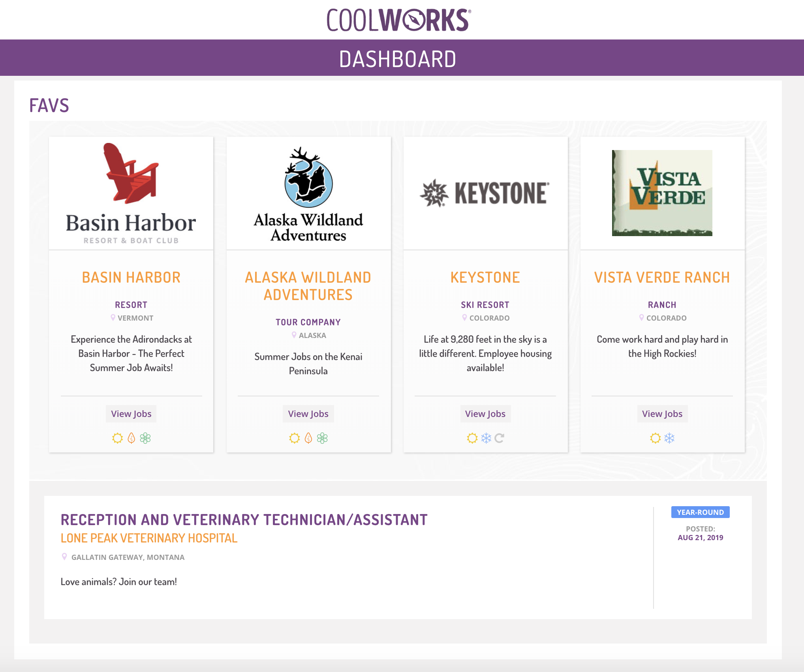The image size is (804, 672).
Task: Click the 'Summer Jobs on the Kenai Peninsula' description
Action: (x=308, y=364)
